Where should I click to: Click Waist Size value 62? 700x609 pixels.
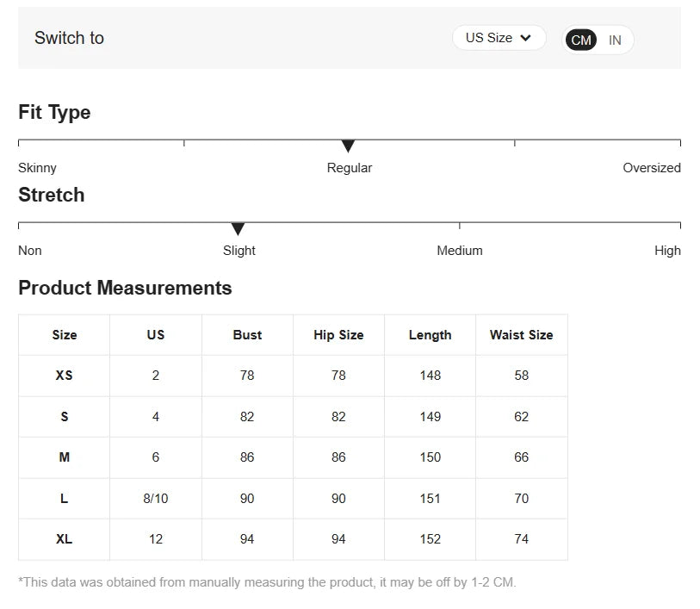(522, 417)
